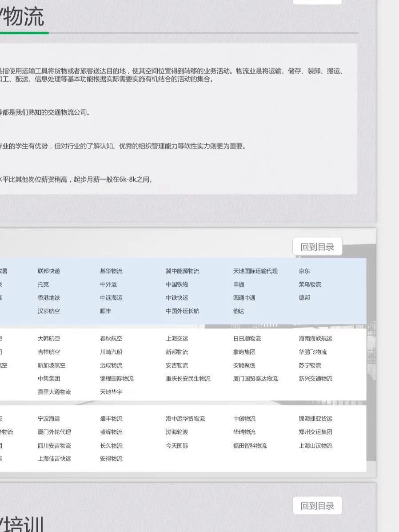Select the 汉莎航空 entry

click(49, 311)
